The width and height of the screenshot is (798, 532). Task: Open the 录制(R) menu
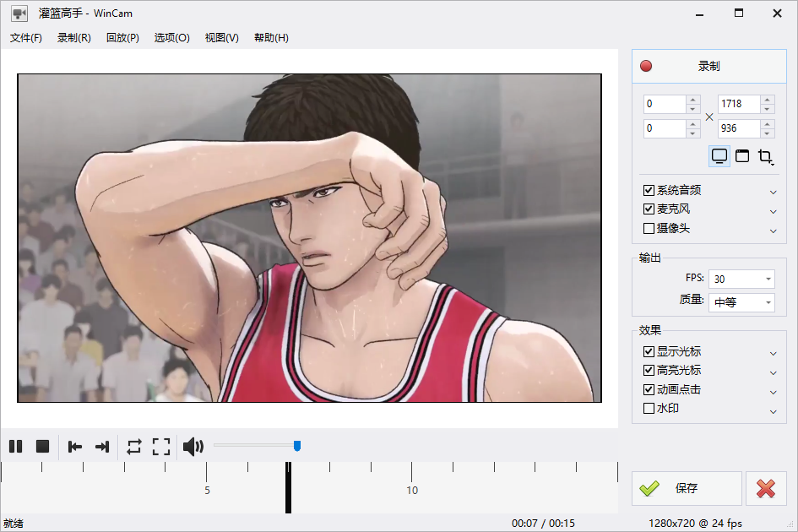coord(73,38)
